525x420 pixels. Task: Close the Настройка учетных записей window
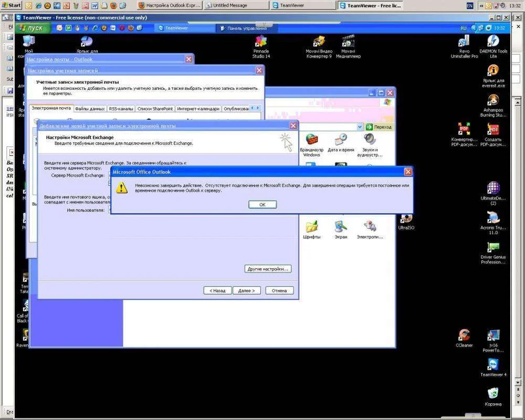[259, 70]
